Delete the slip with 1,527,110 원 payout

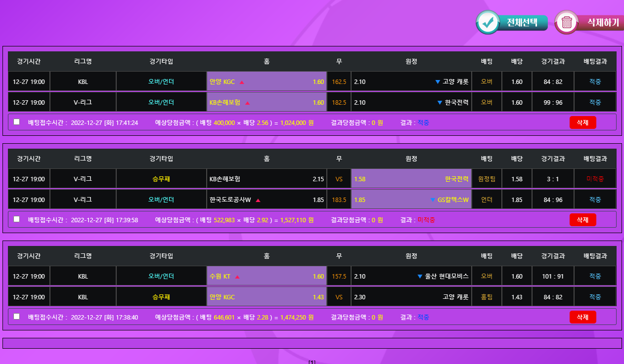(x=582, y=220)
